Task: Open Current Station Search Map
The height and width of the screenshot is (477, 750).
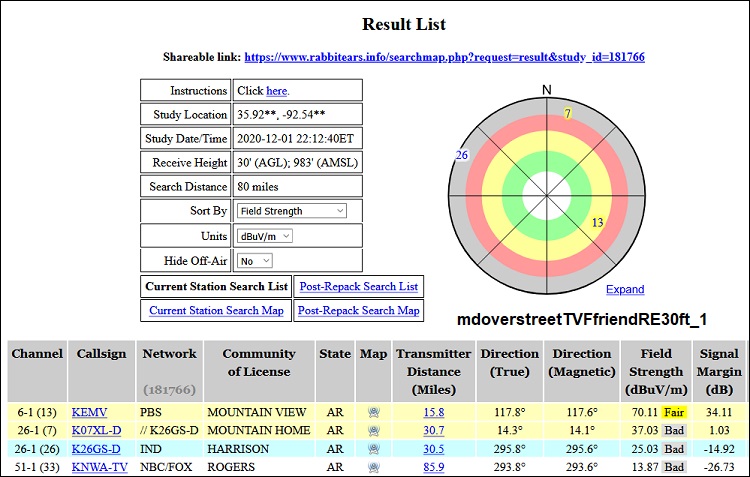Action: point(216,311)
